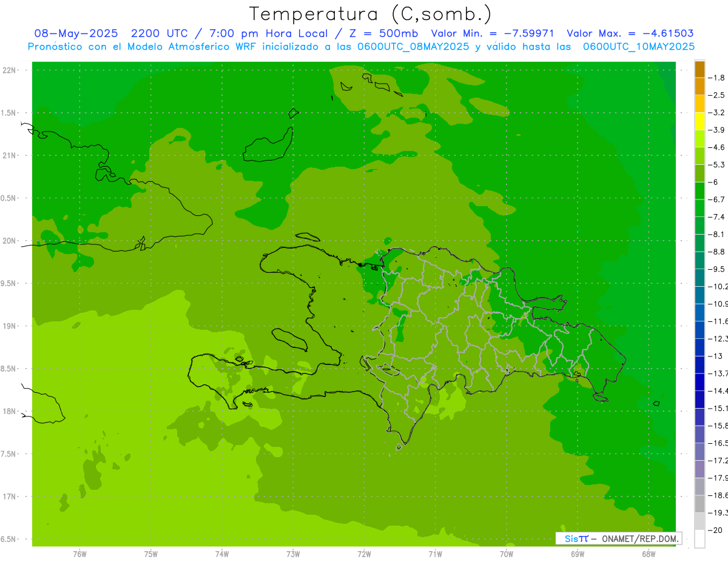Viewport: 728px width, 562px height.
Task: Click the '-7.4' colorbar label
Action: tap(716, 217)
